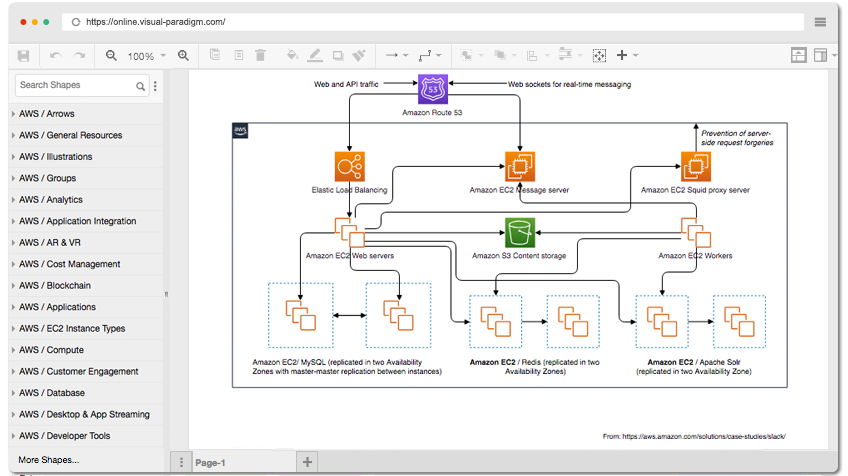Image resolution: width=848 pixels, height=476 pixels.
Task: Undo the last action
Action: point(56,56)
